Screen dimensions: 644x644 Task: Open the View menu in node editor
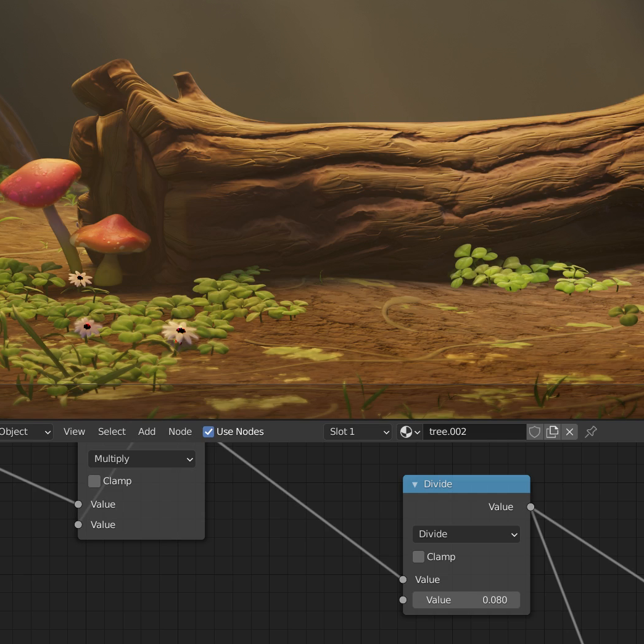[x=74, y=432]
